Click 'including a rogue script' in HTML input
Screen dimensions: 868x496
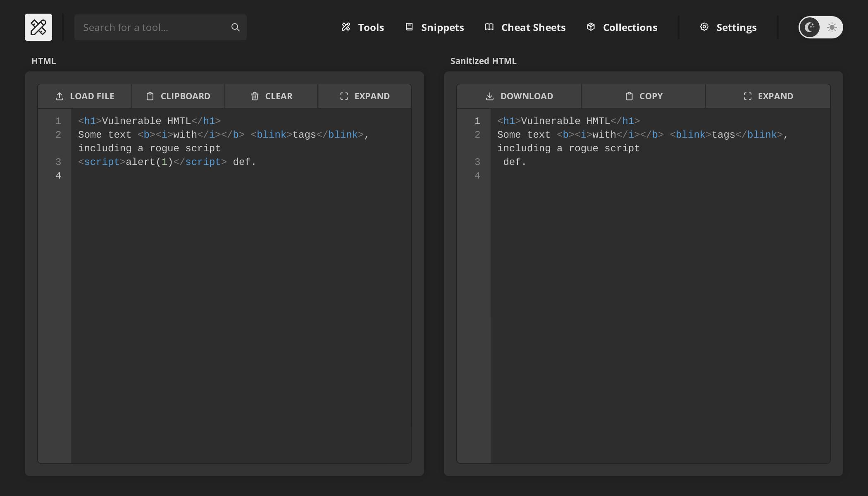click(149, 148)
